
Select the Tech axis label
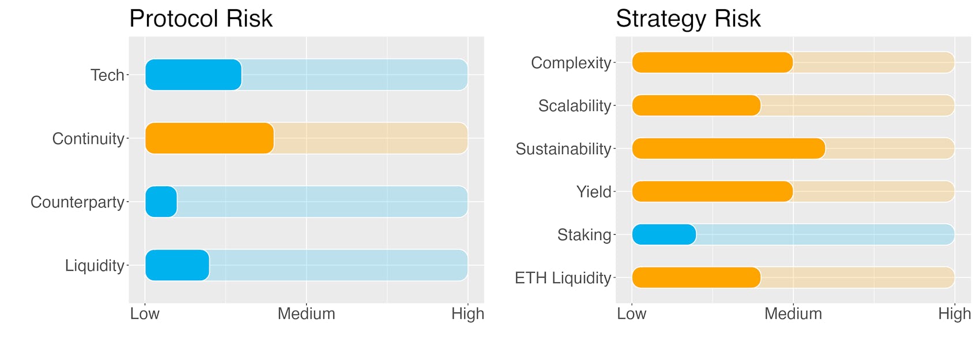tap(107, 75)
